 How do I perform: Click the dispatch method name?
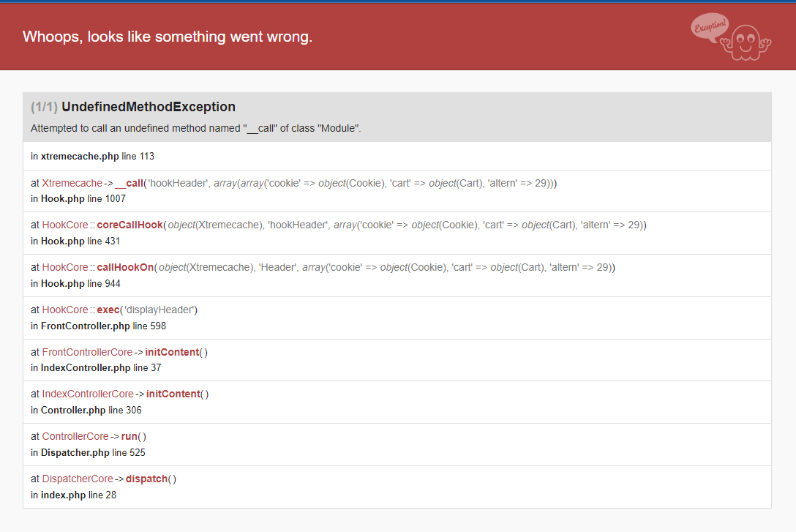coord(147,479)
